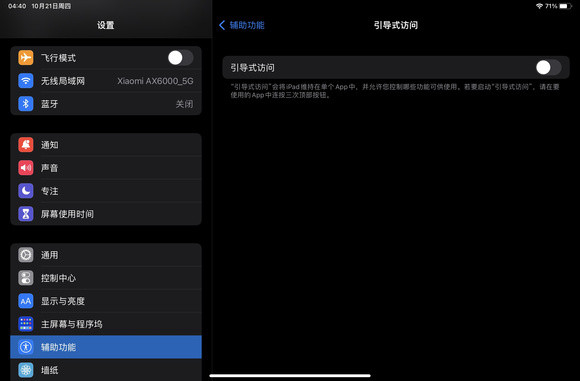Screen dimensions: 580x381
Task: Open Home Screen & Dock (主屏幕与程序坞) settings
Action: [x=106, y=324]
